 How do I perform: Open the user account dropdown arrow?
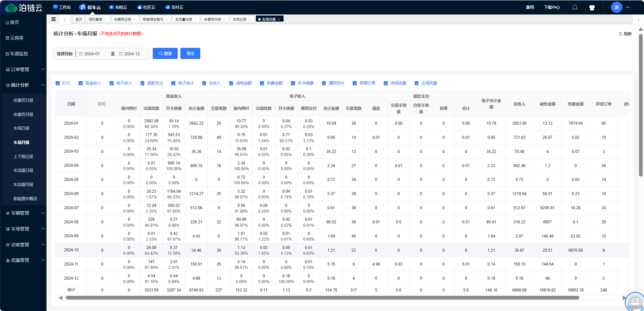628,7
